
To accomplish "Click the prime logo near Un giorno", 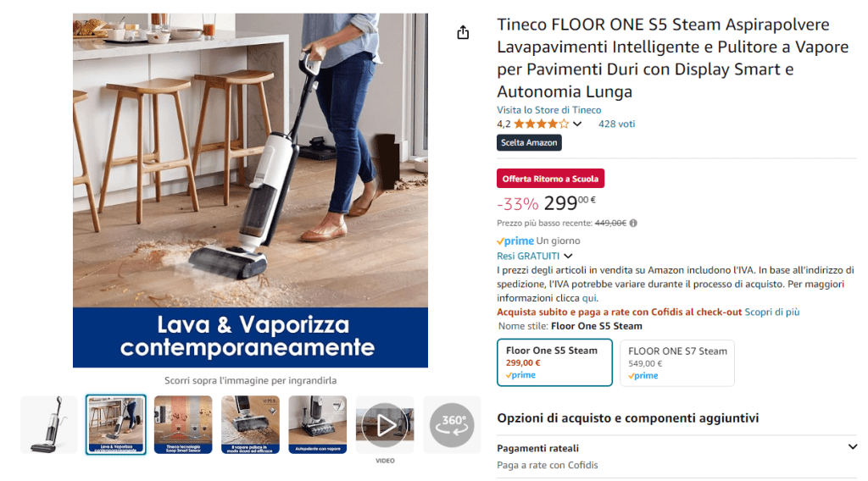I will (515, 241).
